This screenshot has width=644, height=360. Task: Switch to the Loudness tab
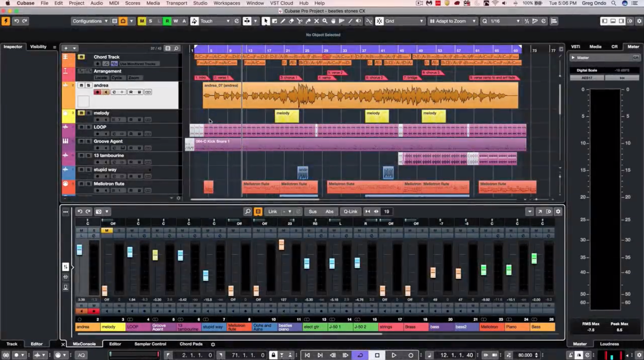(x=609, y=344)
